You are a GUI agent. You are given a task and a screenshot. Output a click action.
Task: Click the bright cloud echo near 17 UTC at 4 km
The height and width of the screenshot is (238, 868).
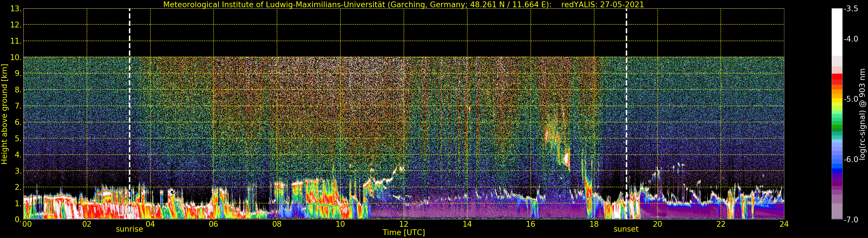coord(566,158)
